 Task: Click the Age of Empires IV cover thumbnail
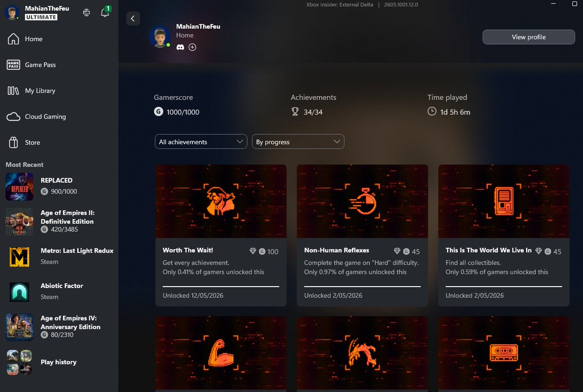(19, 327)
